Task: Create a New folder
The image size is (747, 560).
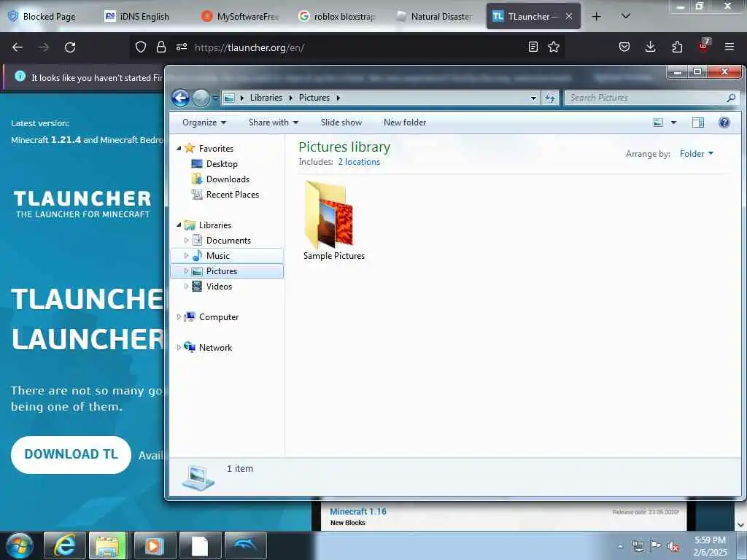Action: 404,122
